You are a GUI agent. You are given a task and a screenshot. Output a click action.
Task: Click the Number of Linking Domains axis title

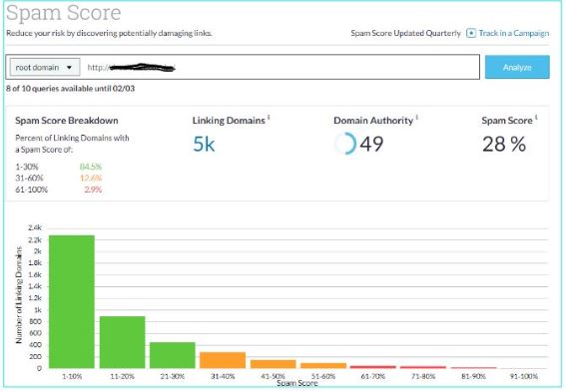point(19,294)
